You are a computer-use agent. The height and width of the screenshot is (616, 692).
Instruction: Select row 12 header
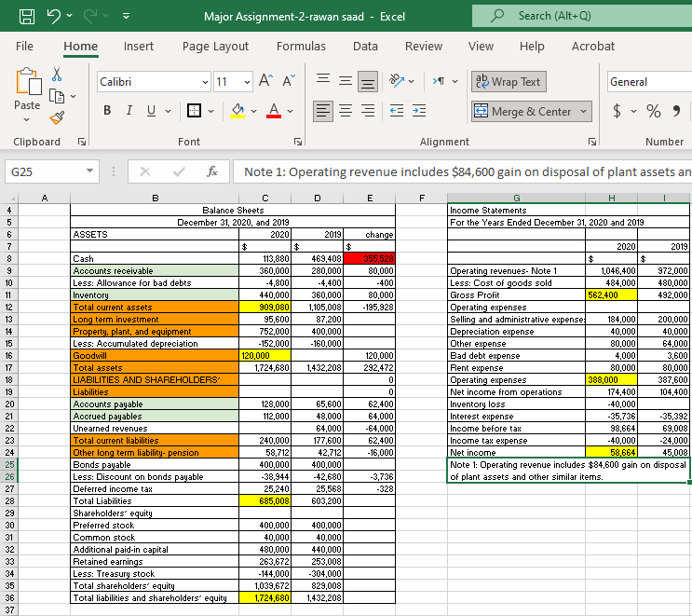click(9, 307)
